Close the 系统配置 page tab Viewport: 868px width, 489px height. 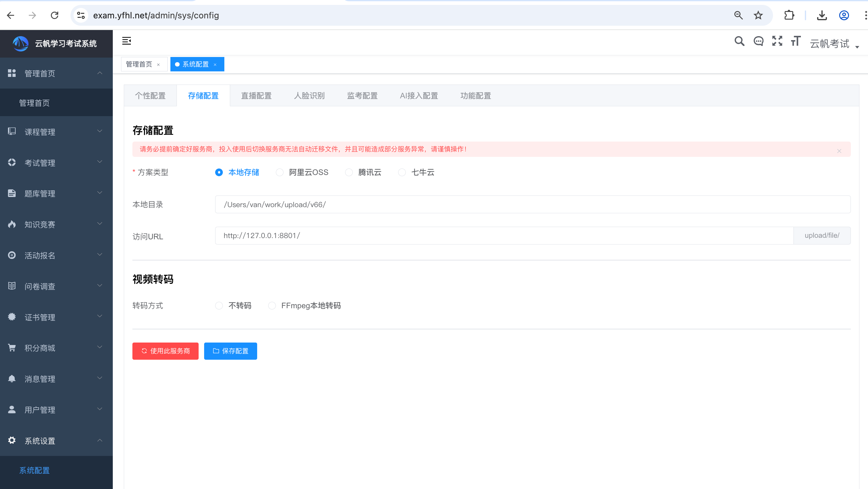point(215,64)
